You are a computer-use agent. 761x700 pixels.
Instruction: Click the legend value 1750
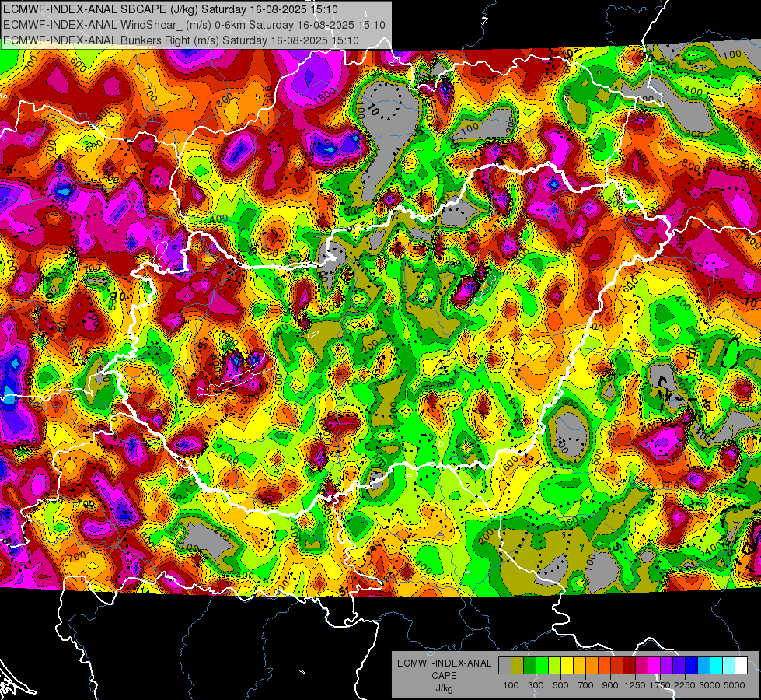click(661, 685)
